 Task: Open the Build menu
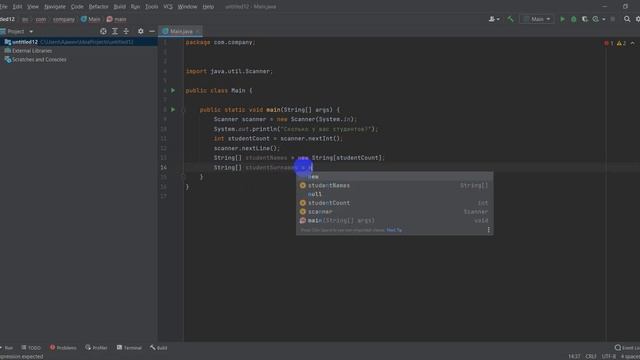[120, 7]
